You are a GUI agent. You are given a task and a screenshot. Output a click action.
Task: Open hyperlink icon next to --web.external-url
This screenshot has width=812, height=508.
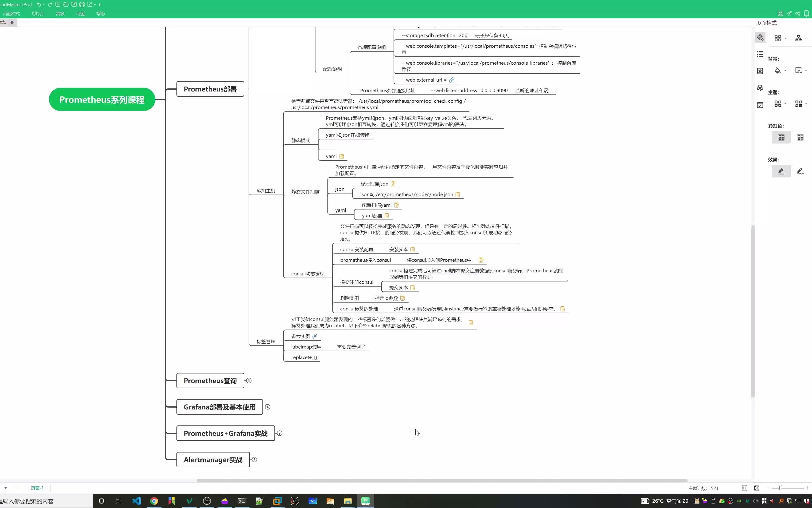pos(452,80)
